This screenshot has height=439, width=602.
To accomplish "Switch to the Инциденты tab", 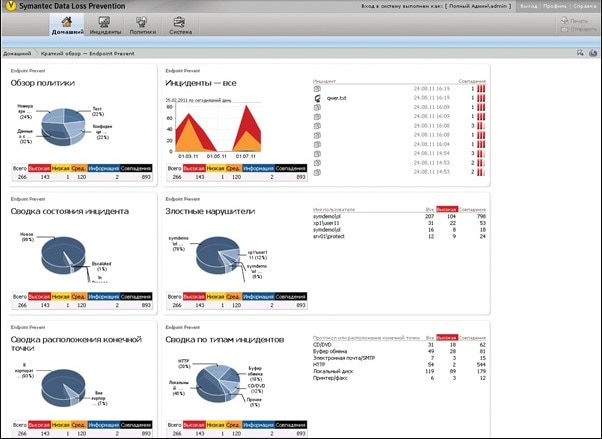I will tap(105, 25).
